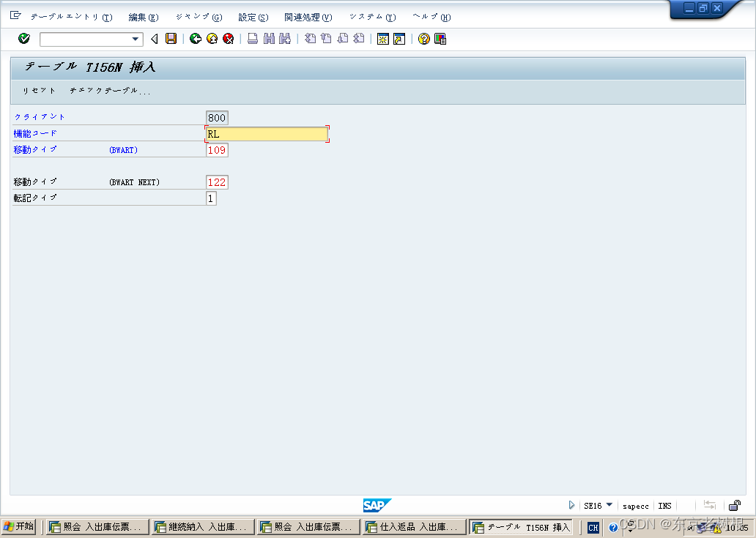Open the SE16 status bar dropdown
Image resolution: width=756 pixels, height=538 pixels.
(x=609, y=505)
